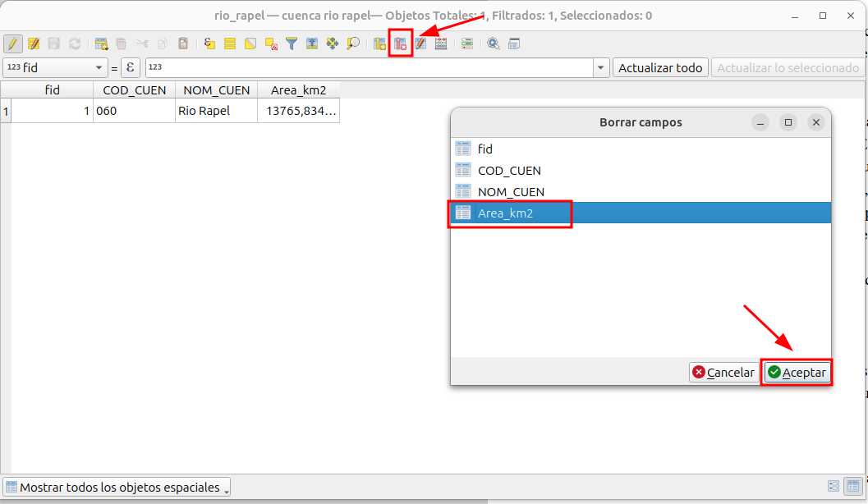
Task: Switch to table view
Action: point(853,487)
